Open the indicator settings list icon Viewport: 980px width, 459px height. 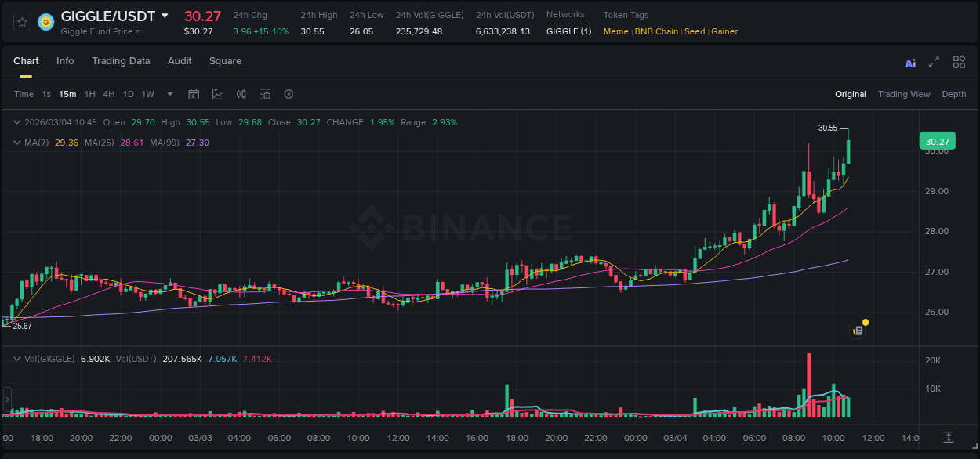tap(265, 94)
